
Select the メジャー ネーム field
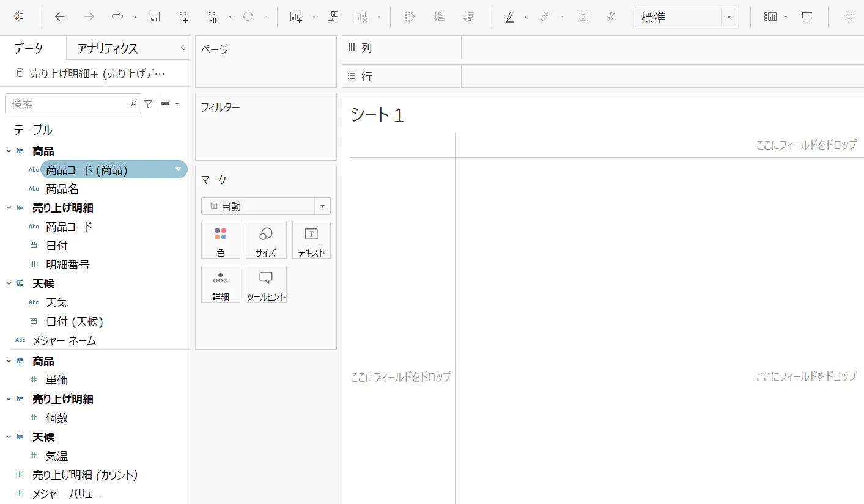(x=64, y=340)
